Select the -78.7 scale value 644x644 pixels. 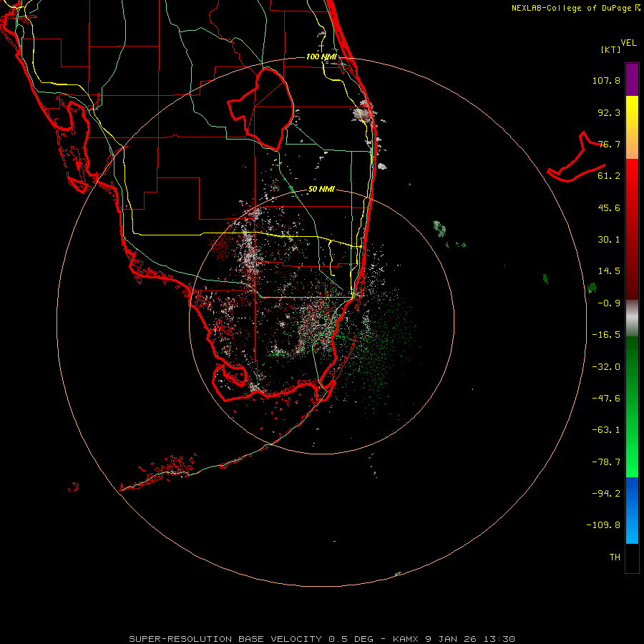coord(606,462)
